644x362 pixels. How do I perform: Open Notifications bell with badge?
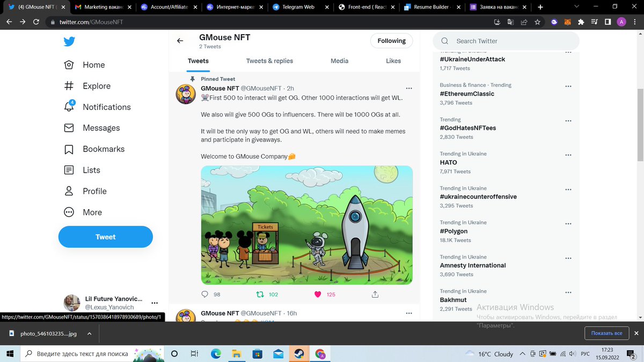point(97,107)
